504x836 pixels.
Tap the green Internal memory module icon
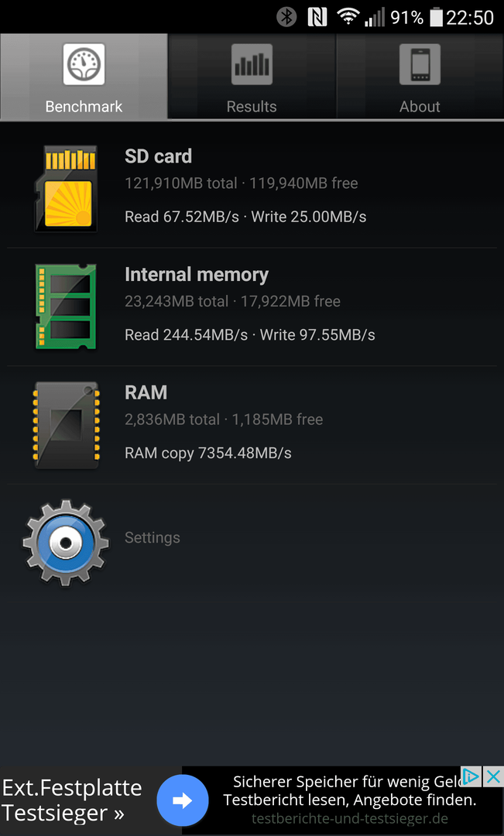point(66,307)
